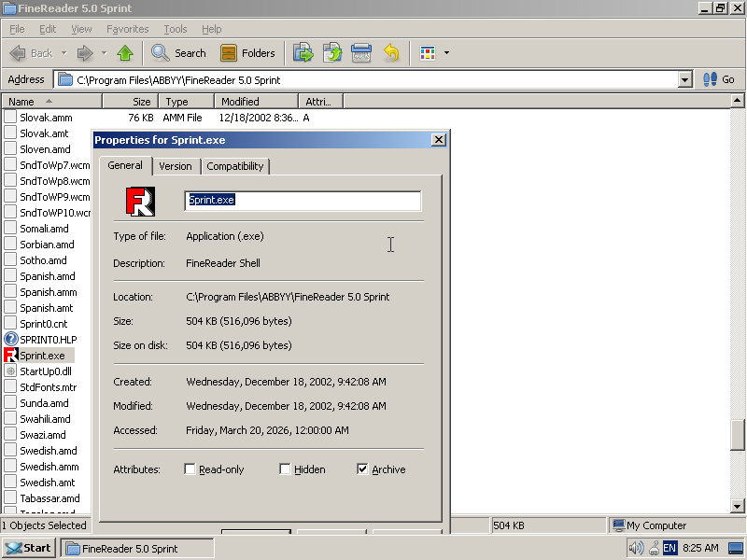This screenshot has width=747, height=560.
Task: Click the FineReader 5.0 Sprint taskbar button
Action: point(137,549)
